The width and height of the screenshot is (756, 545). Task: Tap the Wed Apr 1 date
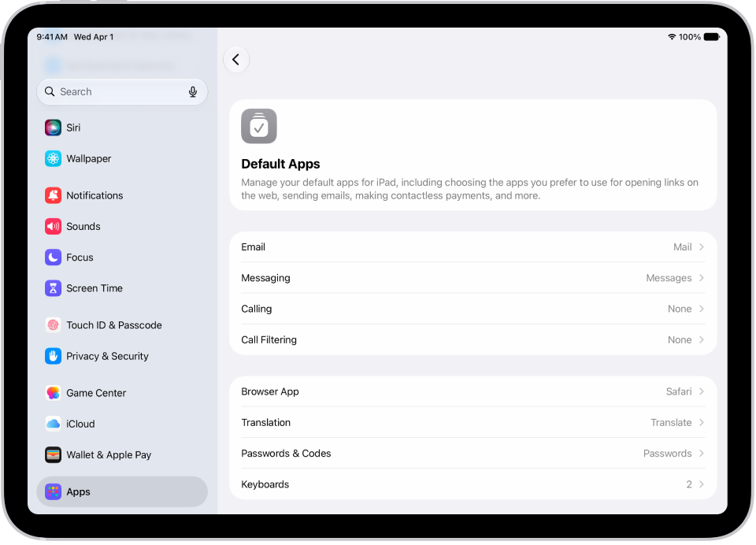tap(94, 37)
